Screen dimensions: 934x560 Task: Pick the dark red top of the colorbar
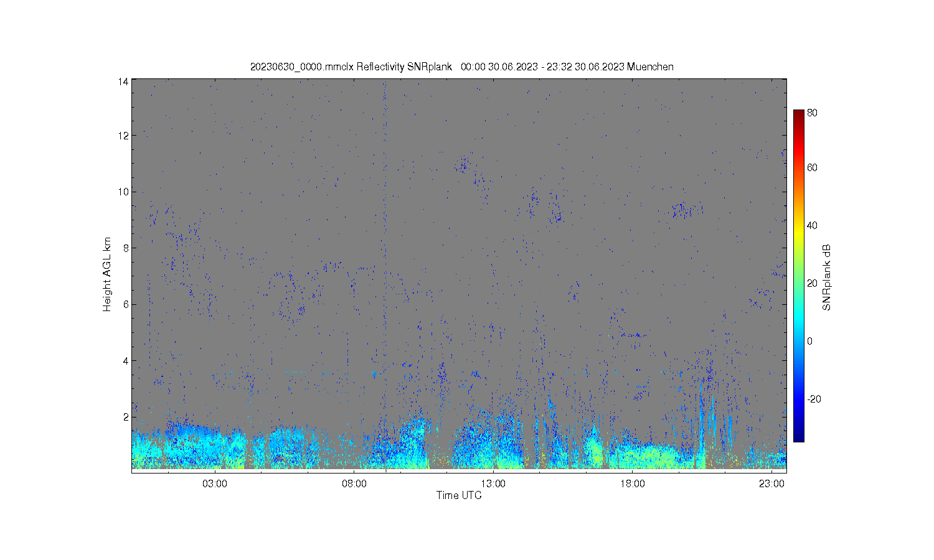[x=798, y=113]
